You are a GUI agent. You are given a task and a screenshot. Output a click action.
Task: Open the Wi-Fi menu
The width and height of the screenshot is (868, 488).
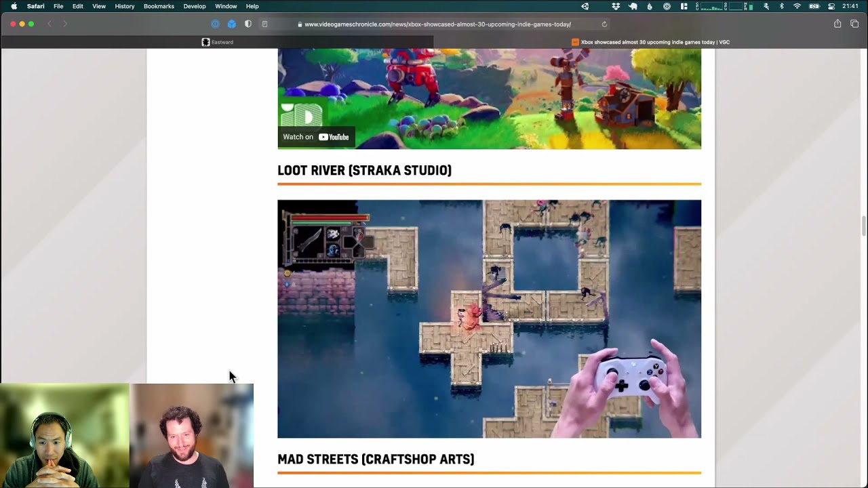point(797,6)
